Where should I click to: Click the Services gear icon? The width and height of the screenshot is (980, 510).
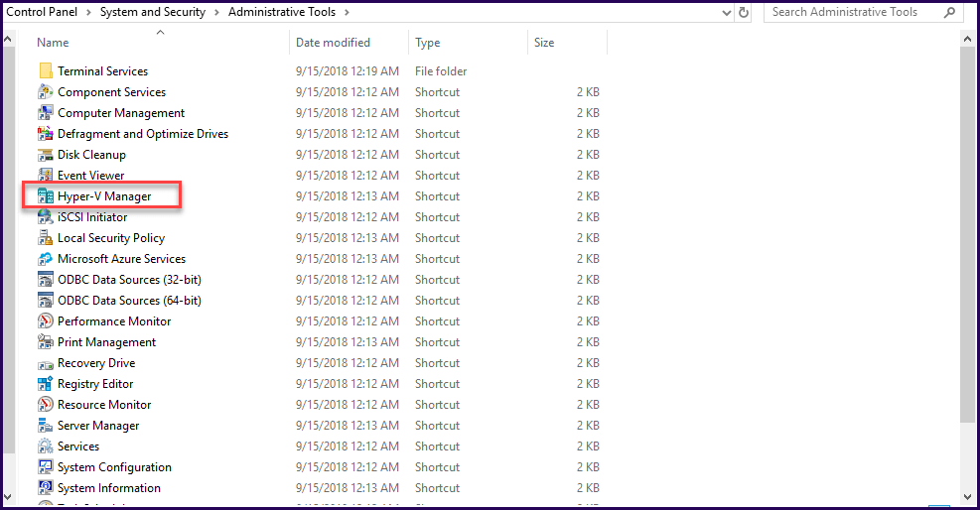point(46,446)
